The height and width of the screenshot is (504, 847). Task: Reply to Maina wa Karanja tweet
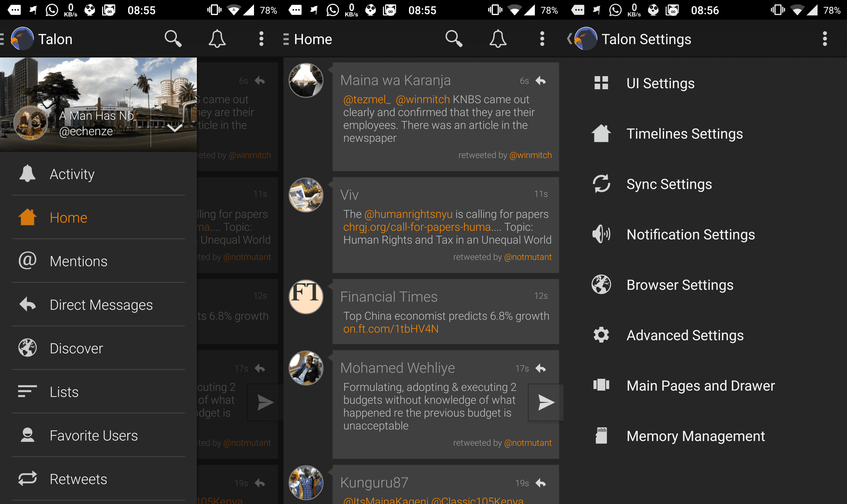click(540, 81)
